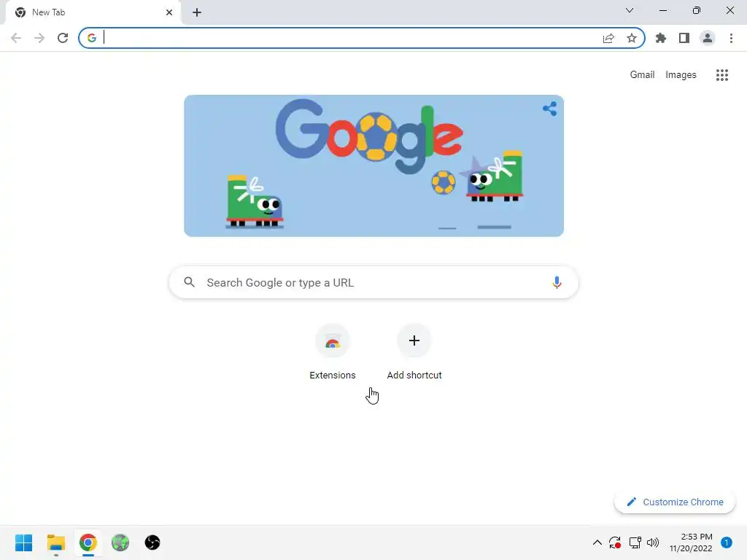Show hidden system tray icons
Viewport: 747px width, 560px height.
point(597,542)
